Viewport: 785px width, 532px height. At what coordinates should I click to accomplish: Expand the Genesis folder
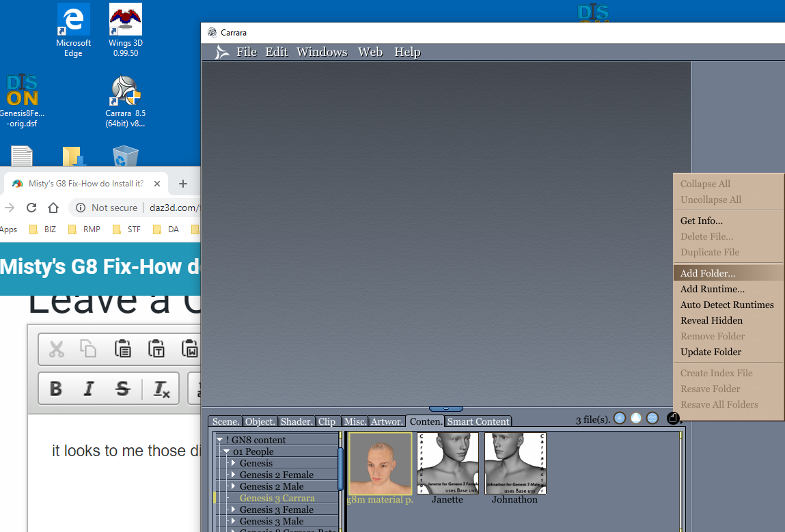coord(233,463)
